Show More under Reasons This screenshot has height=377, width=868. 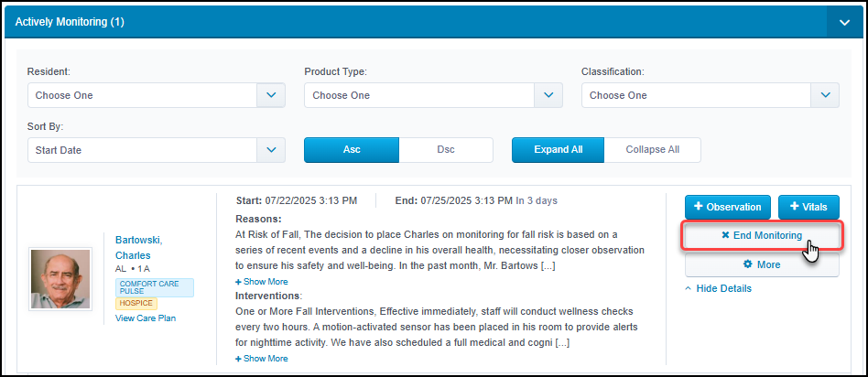(x=261, y=282)
